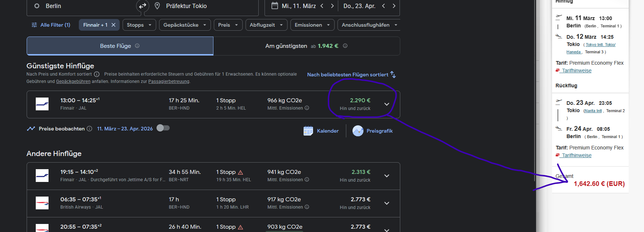Screen dimensions: 644x232
Task: Show info for Preise beobachten
Action: 89,129
